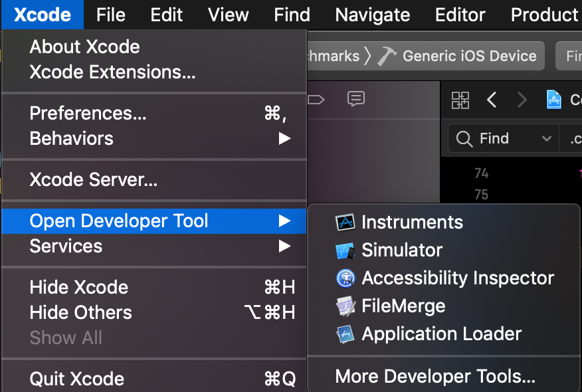
Task: Open the Edit menu
Action: point(166,15)
